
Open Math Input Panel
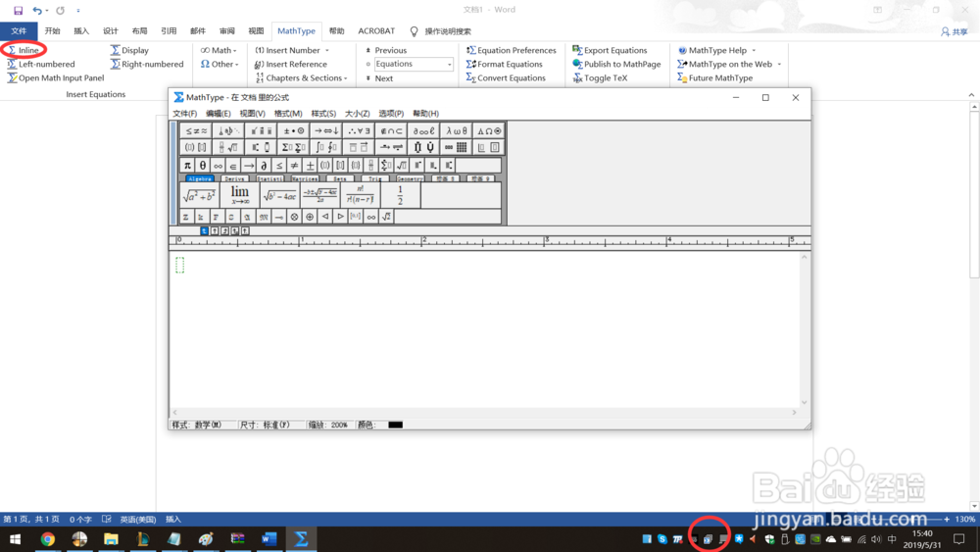[x=56, y=77]
